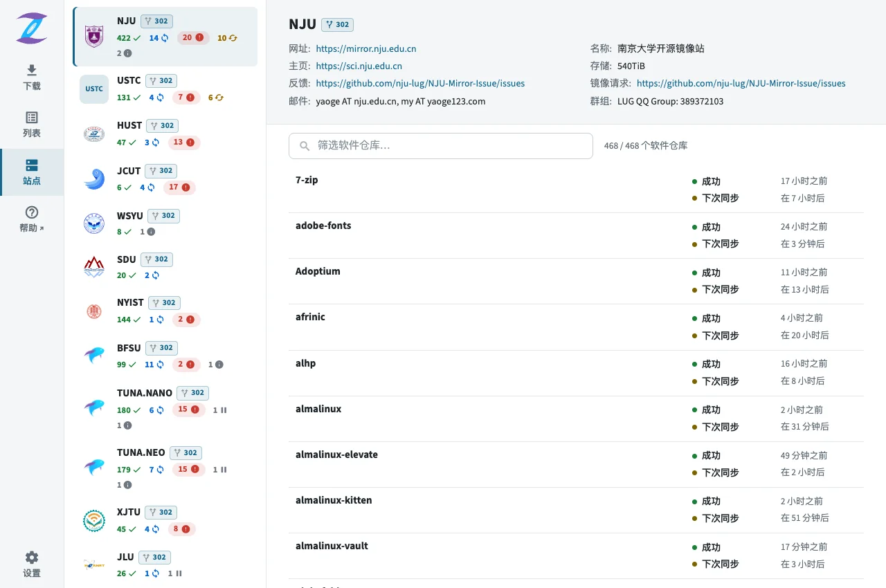This screenshot has height=588, width=886.
Task: Select WSYU in the site list
Action: (x=165, y=223)
